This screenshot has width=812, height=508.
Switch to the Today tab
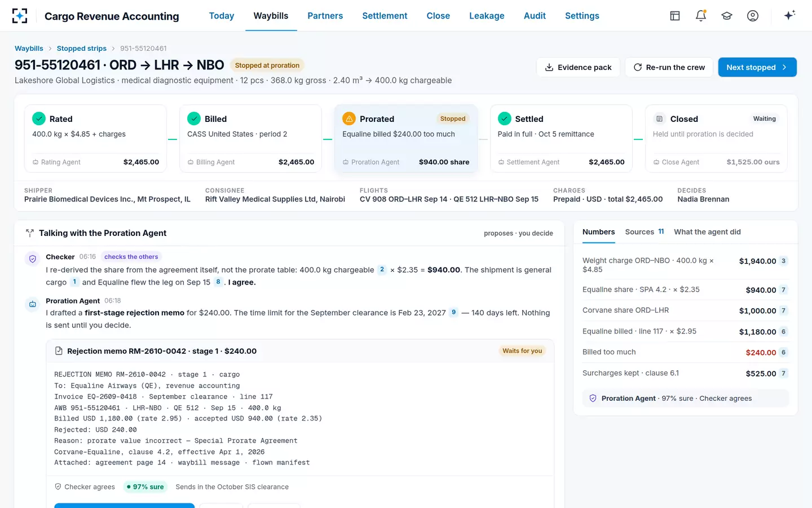(222, 16)
